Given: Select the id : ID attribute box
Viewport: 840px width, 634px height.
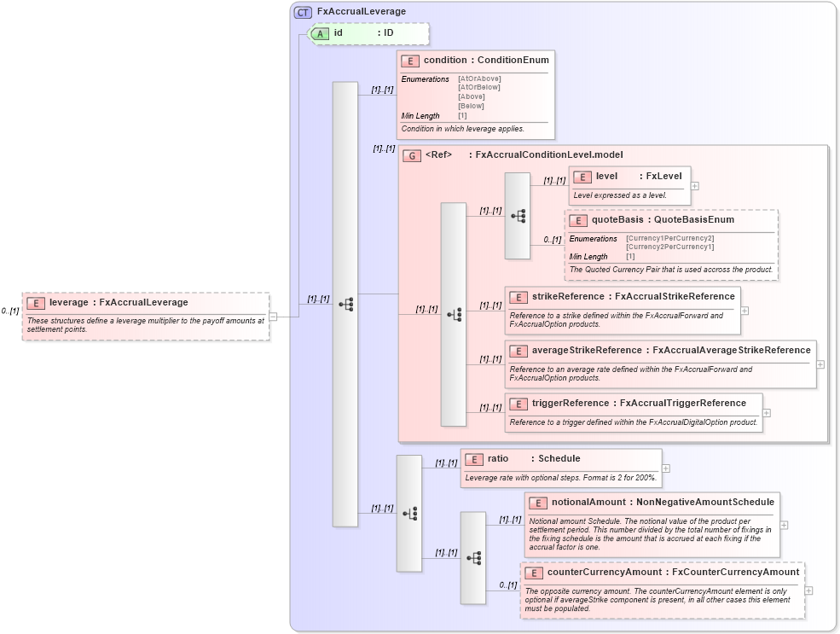Looking at the screenshot, I should point(370,34).
